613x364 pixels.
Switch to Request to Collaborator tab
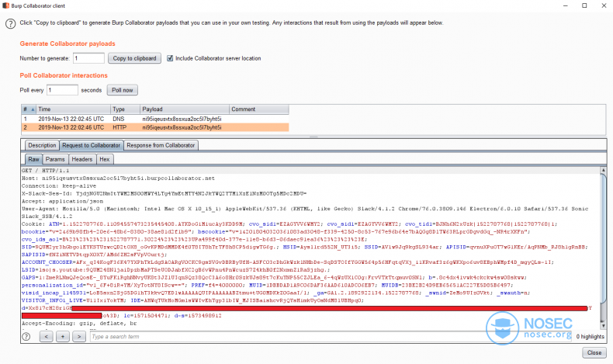tap(91, 145)
